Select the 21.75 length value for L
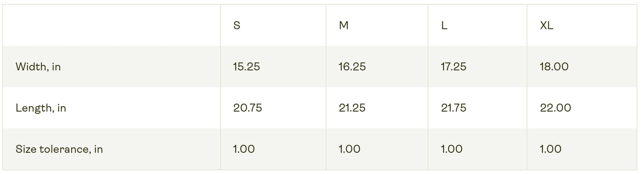This screenshot has height=174, width=644. pyautogui.click(x=453, y=108)
